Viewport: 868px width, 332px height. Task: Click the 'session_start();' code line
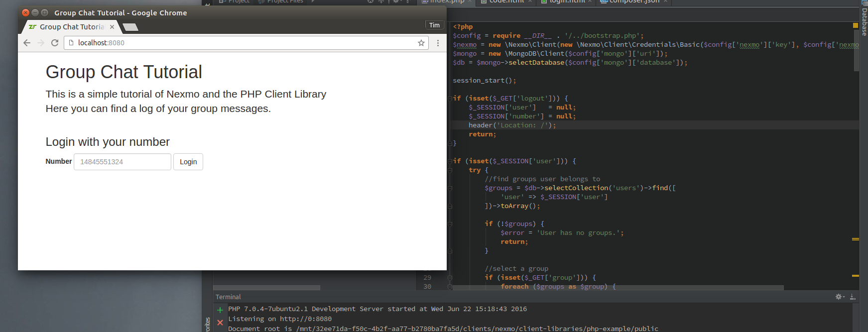485,81
